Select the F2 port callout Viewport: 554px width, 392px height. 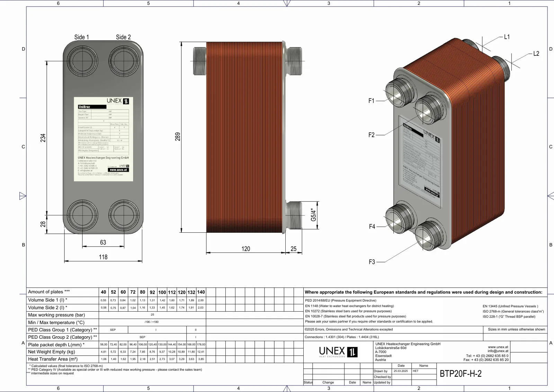372,135
